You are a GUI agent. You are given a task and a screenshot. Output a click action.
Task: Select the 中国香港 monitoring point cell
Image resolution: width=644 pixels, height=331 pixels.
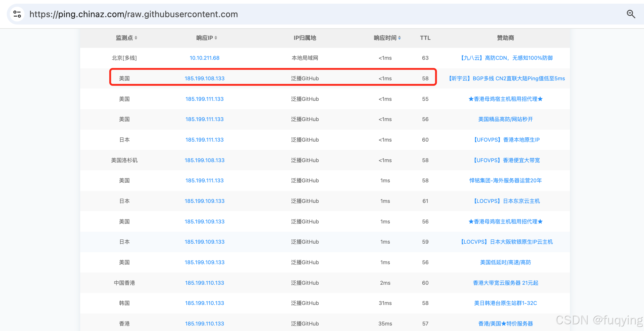pyautogui.click(x=124, y=283)
